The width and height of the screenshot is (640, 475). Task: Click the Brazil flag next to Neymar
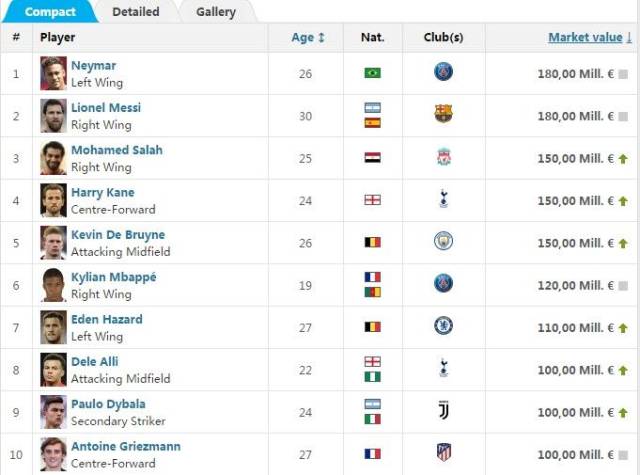point(372,73)
